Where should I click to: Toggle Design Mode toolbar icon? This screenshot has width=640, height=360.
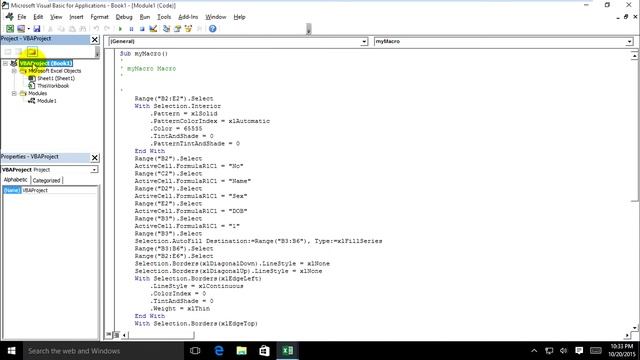tap(153, 29)
